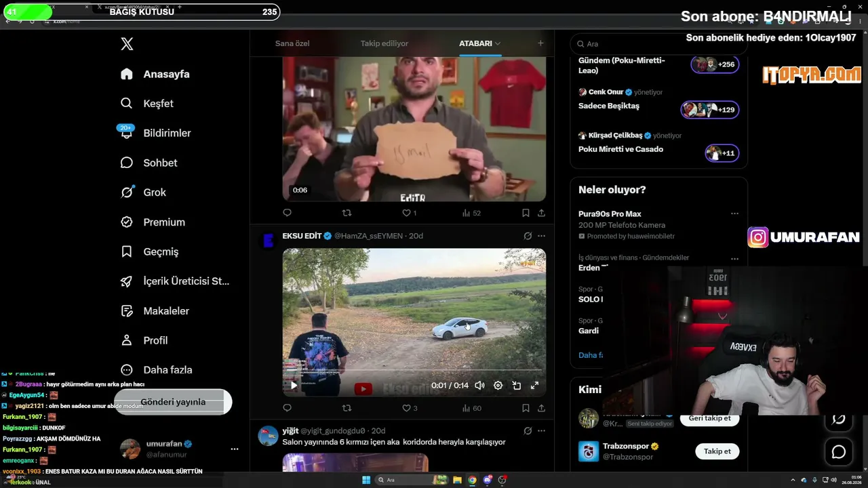Follow Trabzonspor with Takip et button

717,451
